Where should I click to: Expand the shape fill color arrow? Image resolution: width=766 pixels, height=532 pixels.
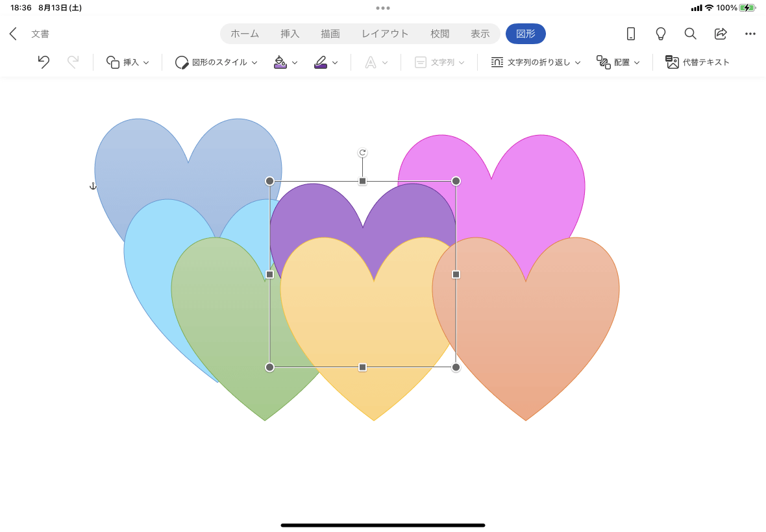point(295,62)
